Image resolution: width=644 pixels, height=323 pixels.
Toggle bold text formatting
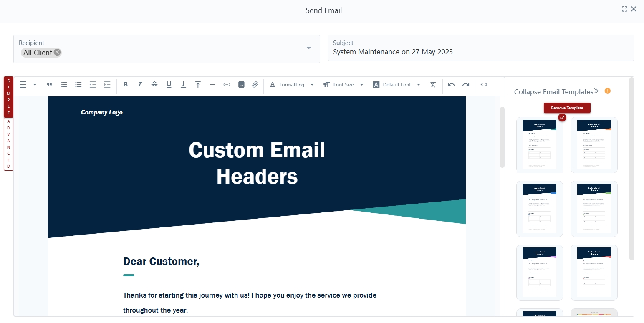[x=125, y=84]
